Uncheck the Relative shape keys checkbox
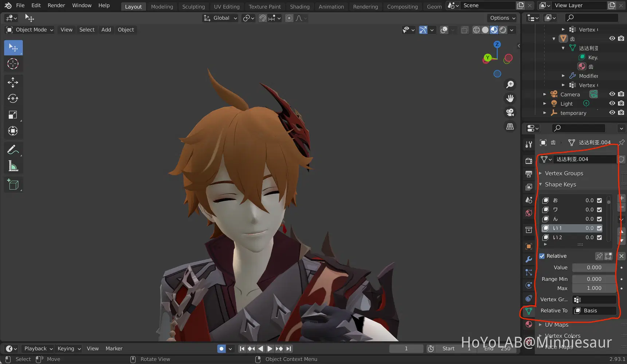627x364 pixels. click(x=542, y=256)
